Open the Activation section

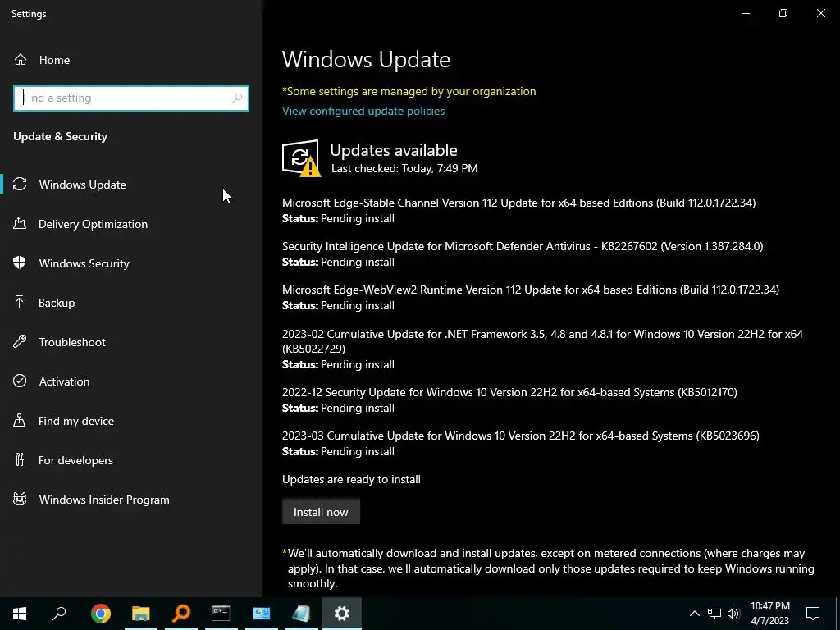pyautogui.click(x=131, y=381)
